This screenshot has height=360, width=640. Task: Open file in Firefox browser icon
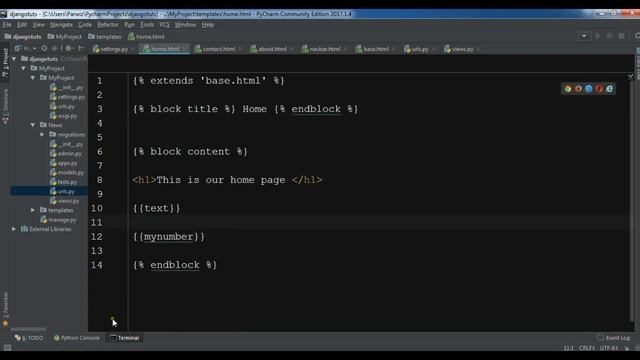click(x=578, y=89)
